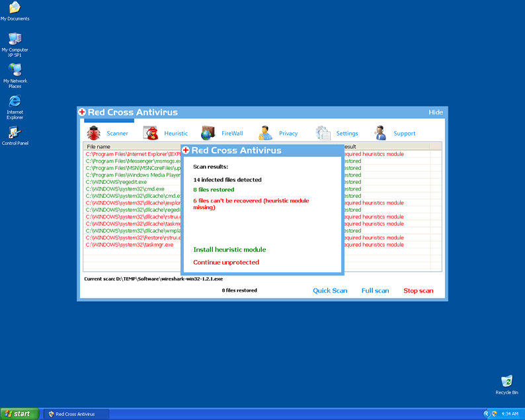Open the Windows Start menu
The width and height of the screenshot is (525, 420).
click(19, 414)
